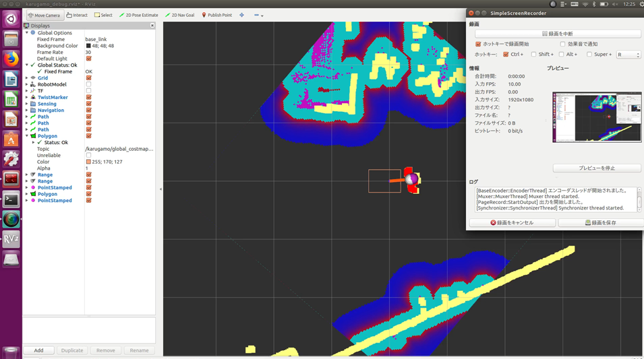Collapse the Global Options tree node

pyautogui.click(x=27, y=33)
